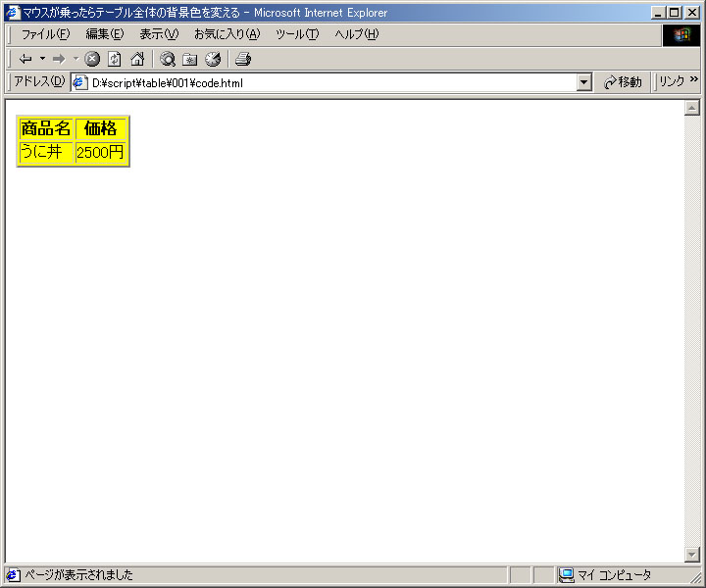Click the 2500円 table cell

click(x=100, y=152)
